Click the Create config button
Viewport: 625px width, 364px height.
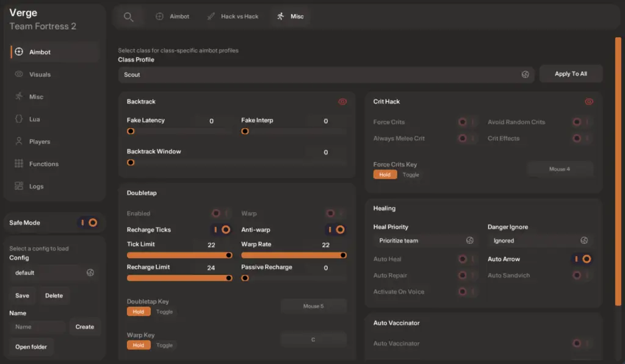pos(85,327)
